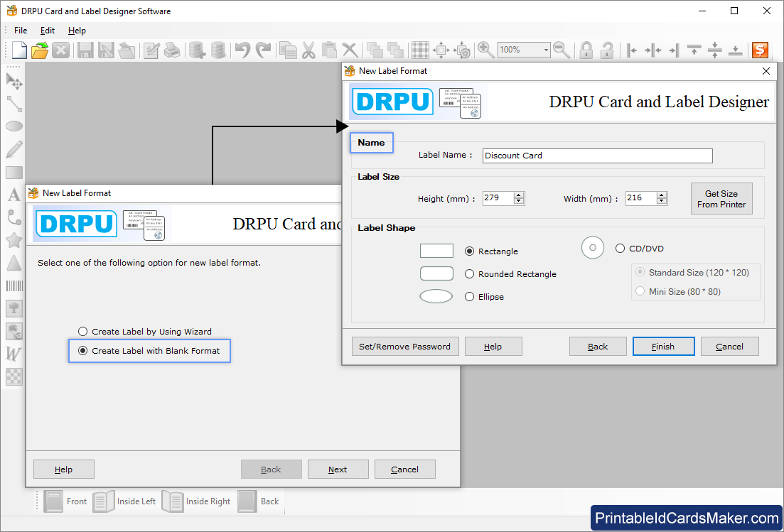Click the Unlock padlock icon
The height and width of the screenshot is (532, 784).
[607, 50]
